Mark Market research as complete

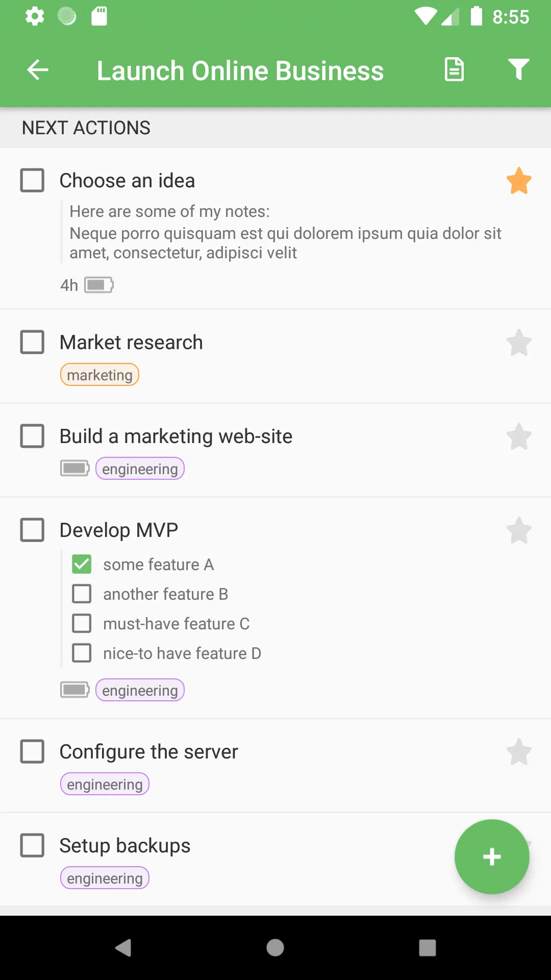pos(32,342)
